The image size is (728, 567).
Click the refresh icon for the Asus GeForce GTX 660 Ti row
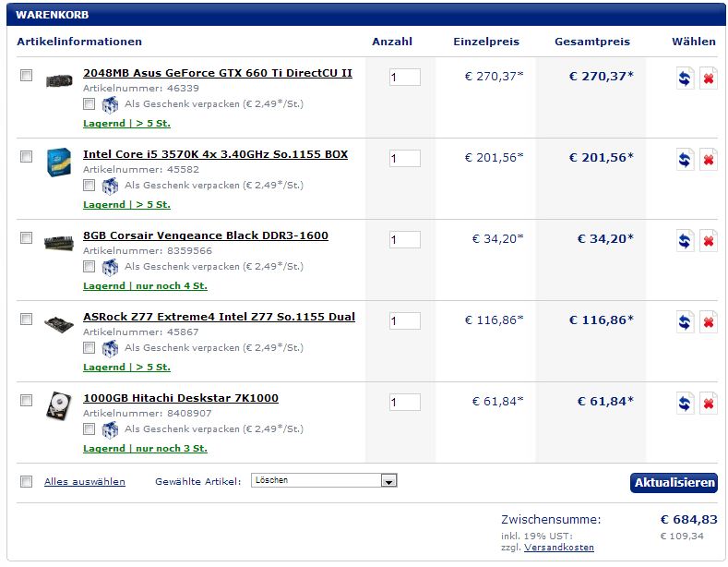click(x=685, y=78)
